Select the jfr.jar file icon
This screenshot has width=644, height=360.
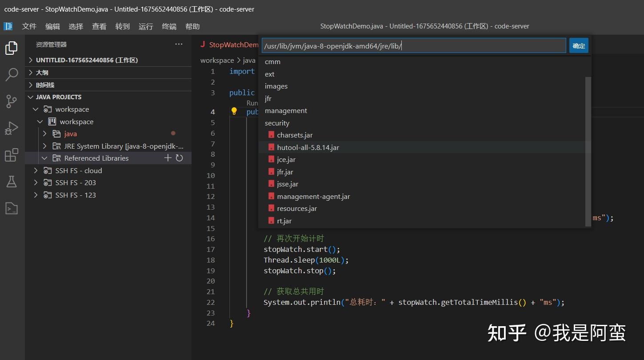click(271, 172)
